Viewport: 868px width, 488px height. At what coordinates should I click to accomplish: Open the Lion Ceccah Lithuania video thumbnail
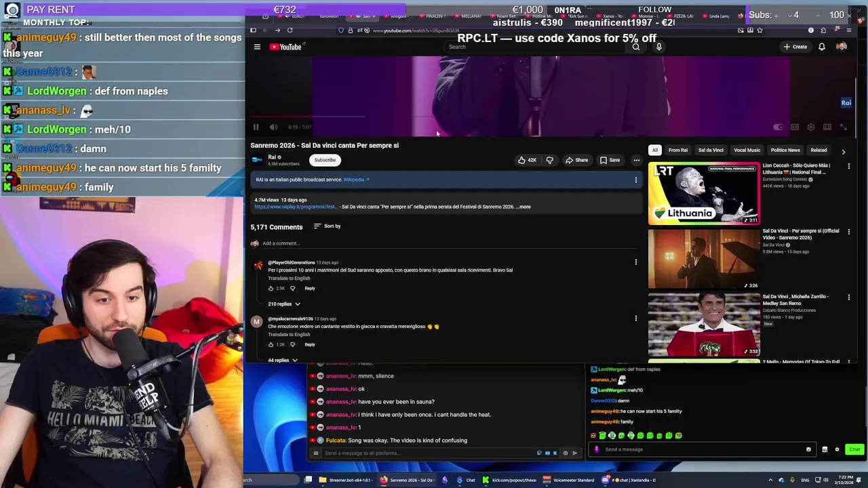704,194
